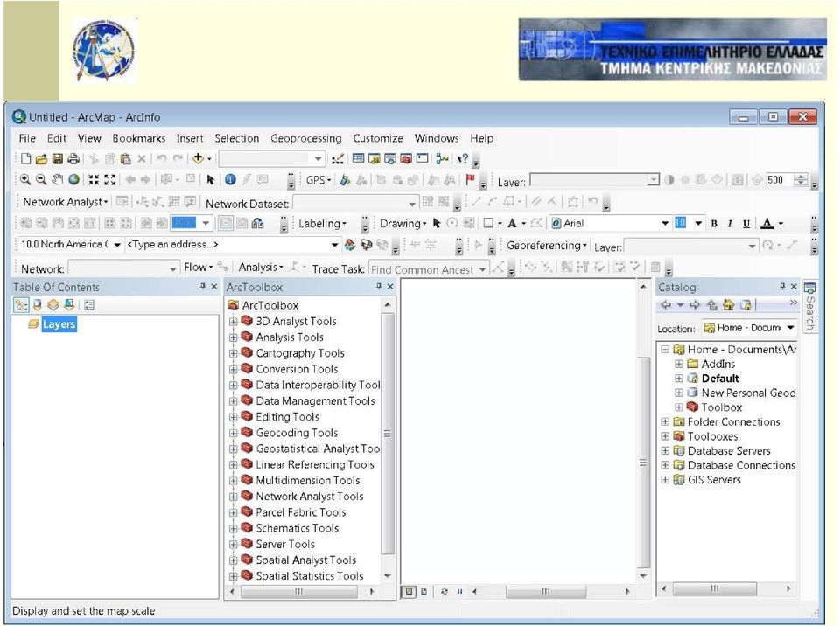Click the Full Extent globe icon

coord(73,179)
